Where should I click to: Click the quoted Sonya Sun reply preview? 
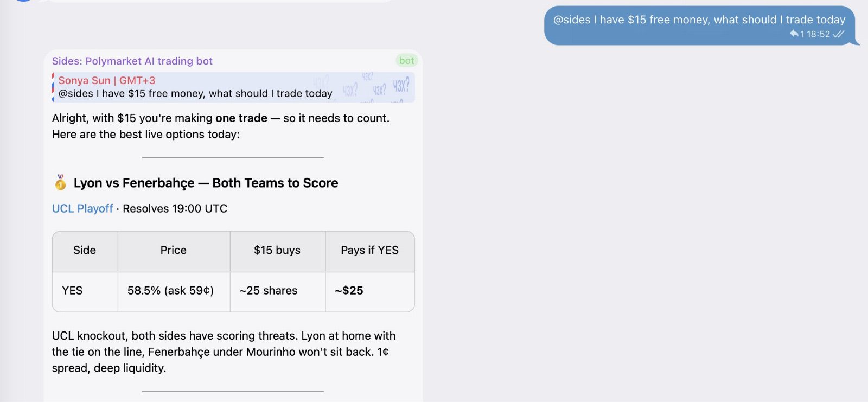tap(233, 87)
